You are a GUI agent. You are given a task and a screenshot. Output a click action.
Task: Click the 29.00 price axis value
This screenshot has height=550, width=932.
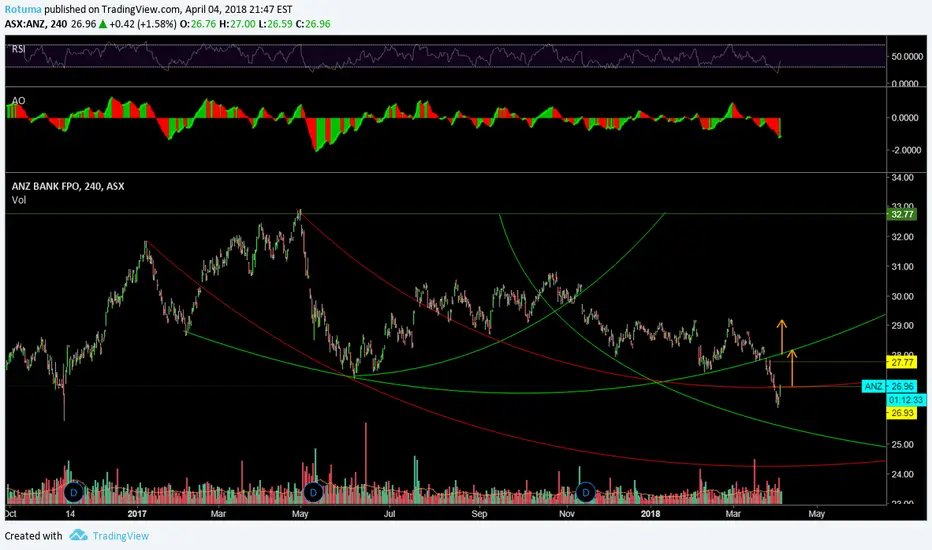pyautogui.click(x=902, y=326)
